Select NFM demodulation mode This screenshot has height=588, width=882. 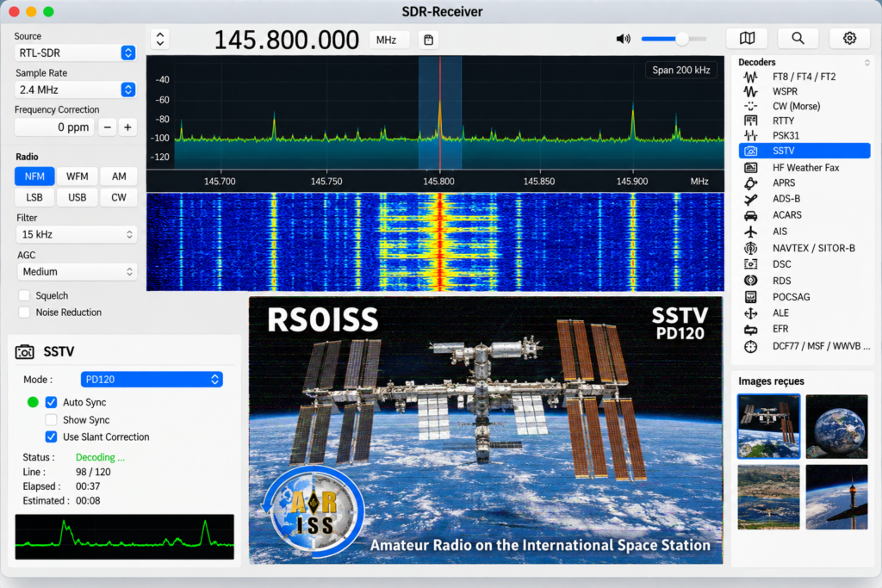[34, 176]
